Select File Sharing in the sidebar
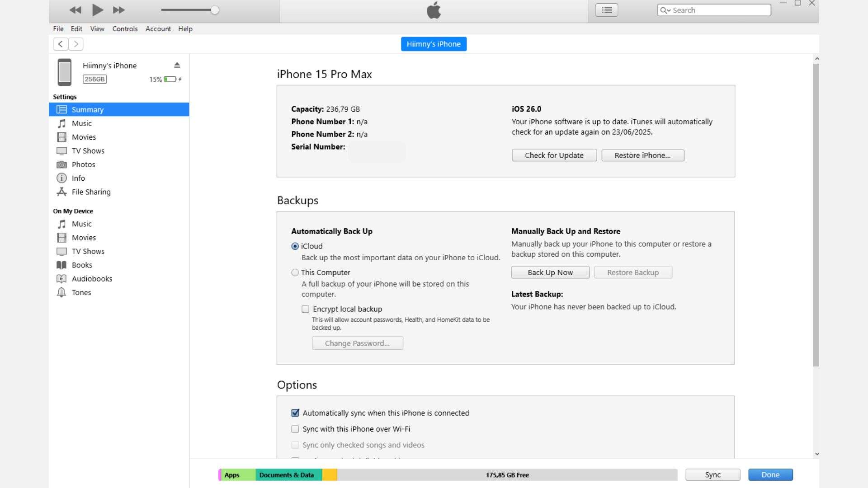The image size is (868, 488). (x=91, y=192)
